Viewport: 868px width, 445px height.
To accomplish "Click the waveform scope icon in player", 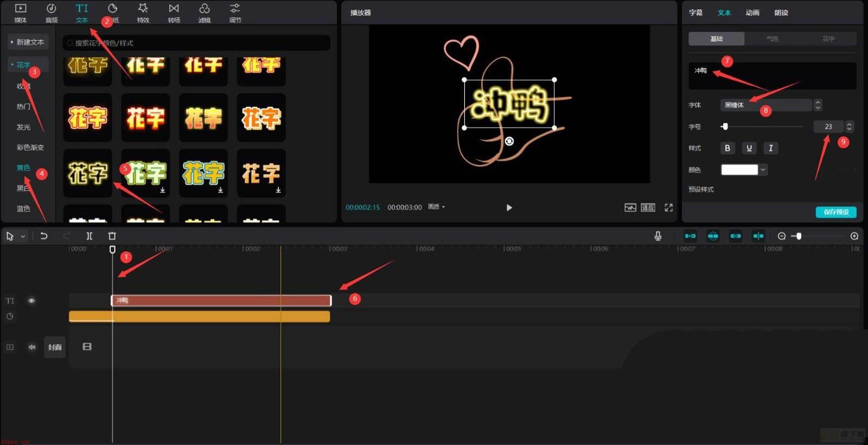I will click(x=630, y=207).
